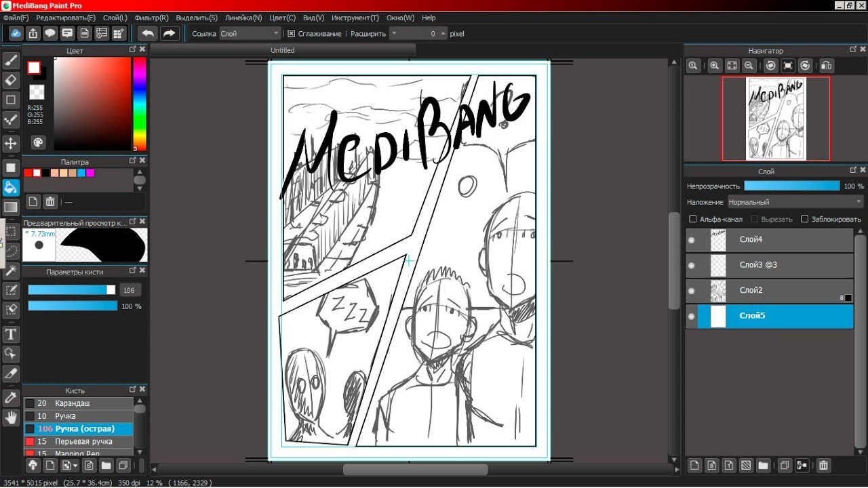Open add-brush dropdown in Brush panel
868x488 pixels.
[70, 466]
